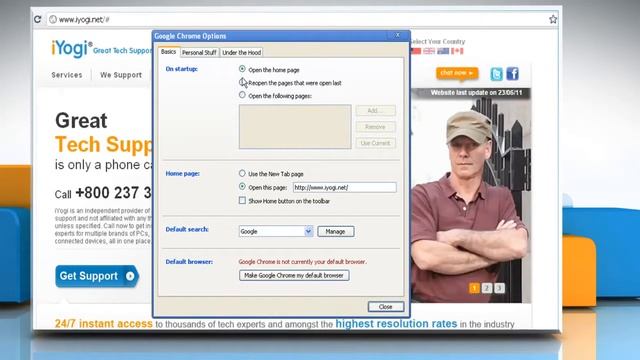Click 'Website last update on 23/06/11' text

pyautogui.click(x=476, y=93)
